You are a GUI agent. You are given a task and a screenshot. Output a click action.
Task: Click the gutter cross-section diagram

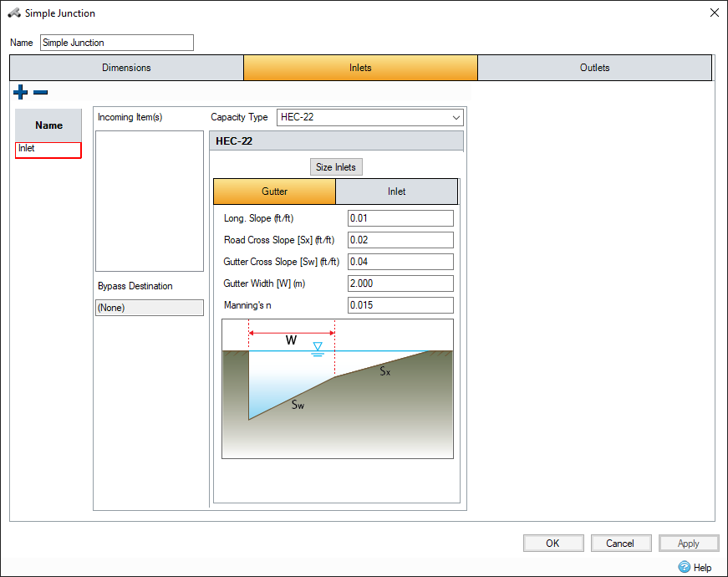pos(338,389)
